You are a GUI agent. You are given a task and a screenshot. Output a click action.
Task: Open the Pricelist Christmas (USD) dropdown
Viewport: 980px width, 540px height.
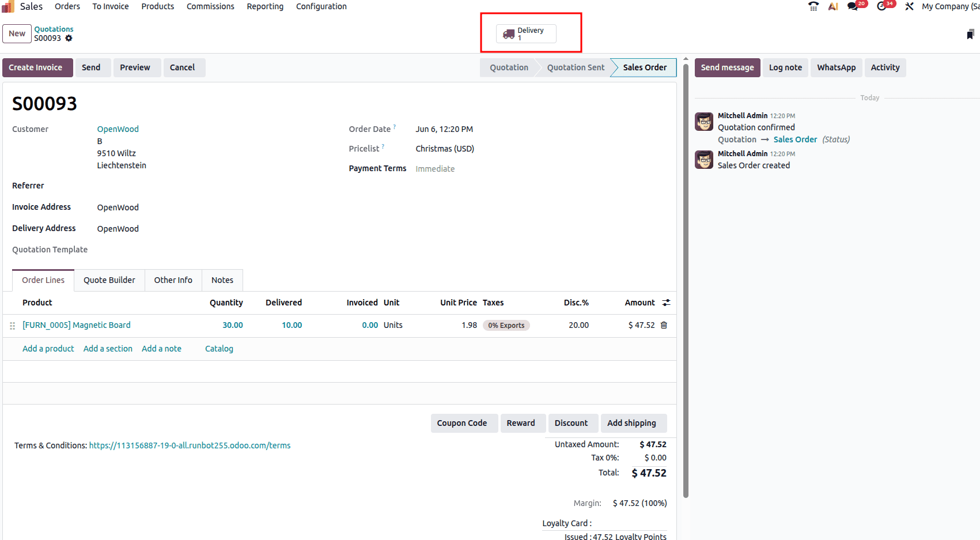tap(445, 149)
